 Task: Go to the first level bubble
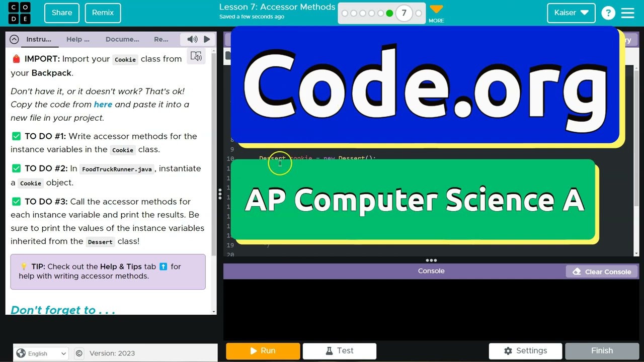[x=345, y=14]
